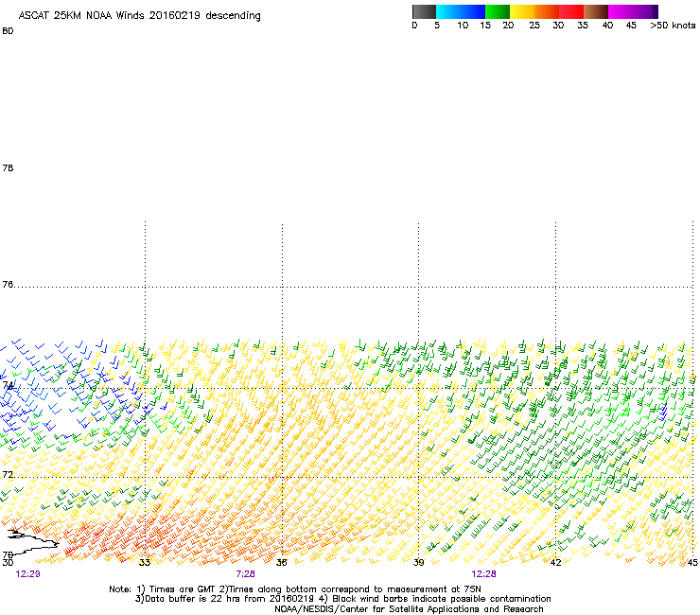This screenshot has width=700, height=615.
Task: Select the gray 0-5 knots legend segment
Action: coord(424,11)
